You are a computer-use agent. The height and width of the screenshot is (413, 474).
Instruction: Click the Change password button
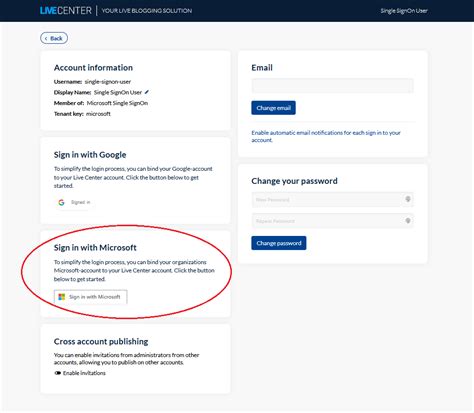279,243
